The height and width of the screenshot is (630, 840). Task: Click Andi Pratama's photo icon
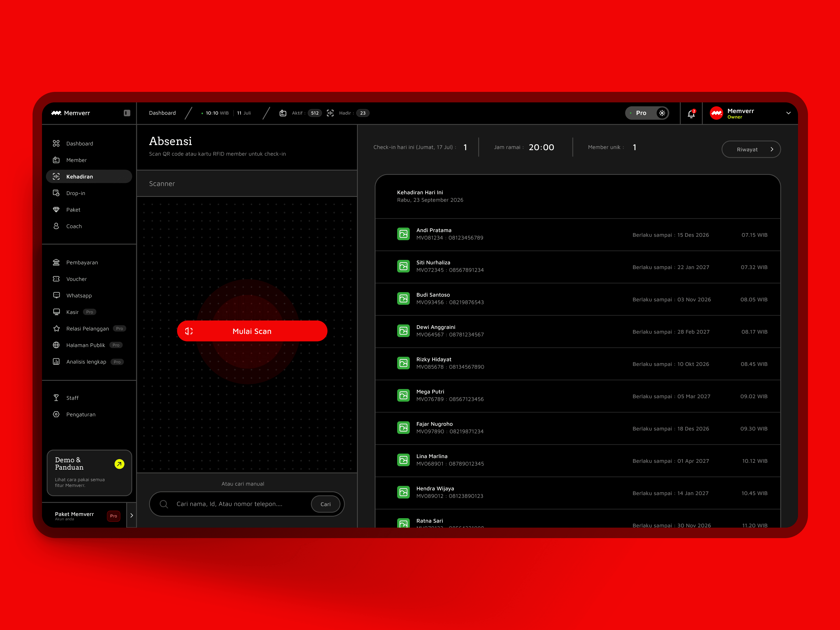403,234
